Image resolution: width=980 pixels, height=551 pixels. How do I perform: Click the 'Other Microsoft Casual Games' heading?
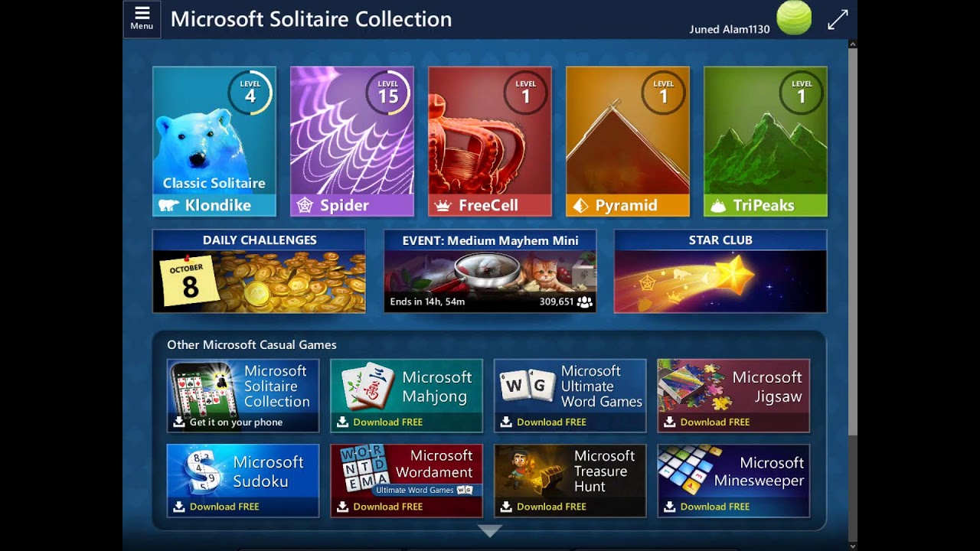click(x=252, y=345)
